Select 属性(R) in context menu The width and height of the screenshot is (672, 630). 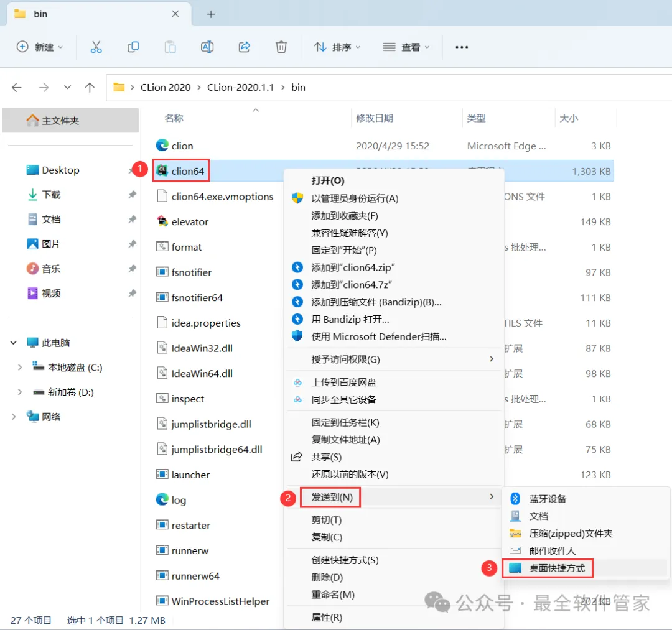click(327, 618)
